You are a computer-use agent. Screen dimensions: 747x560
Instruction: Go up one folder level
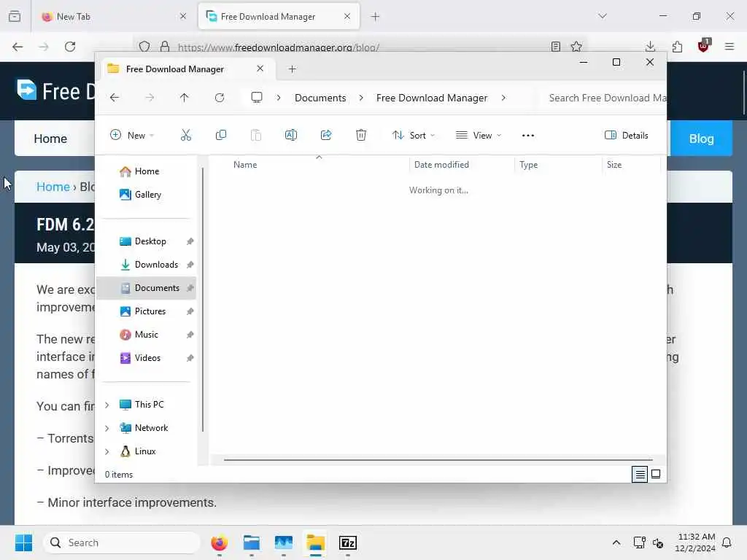point(185,98)
